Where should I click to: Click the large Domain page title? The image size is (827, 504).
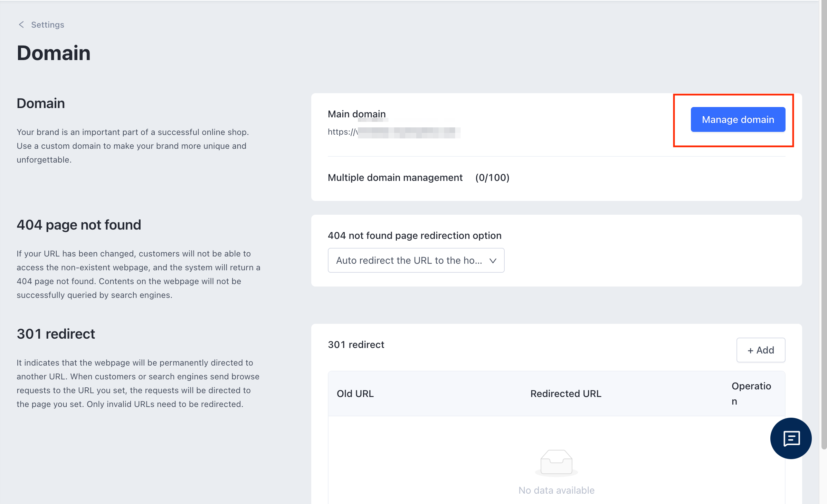tap(54, 53)
